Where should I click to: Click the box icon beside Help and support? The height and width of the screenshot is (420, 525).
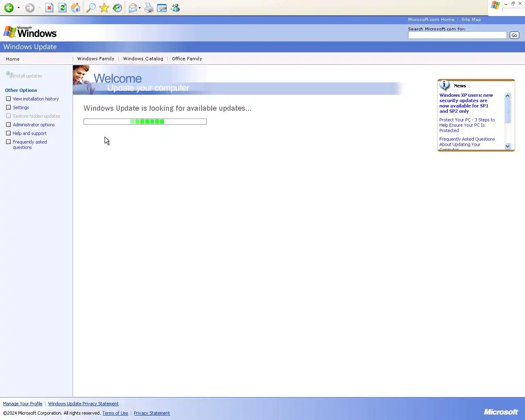coord(8,133)
